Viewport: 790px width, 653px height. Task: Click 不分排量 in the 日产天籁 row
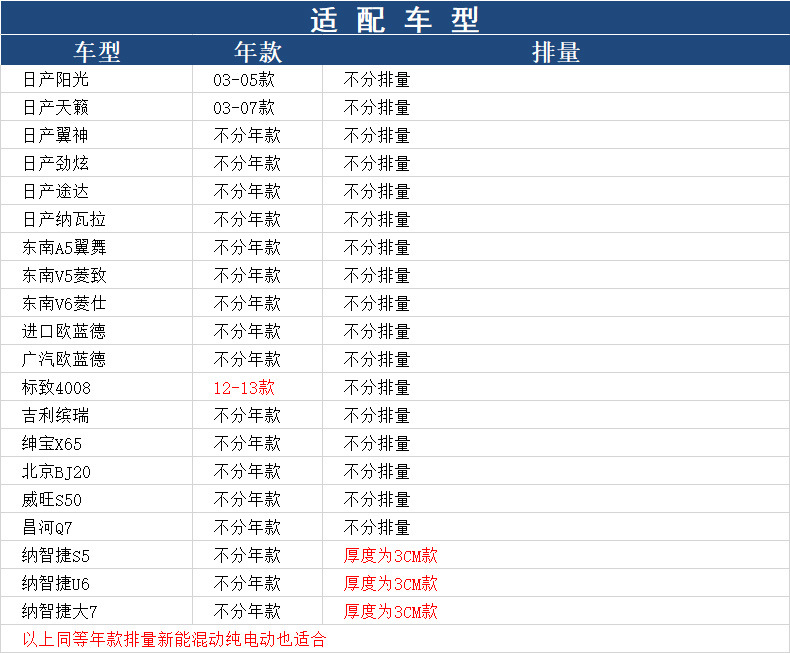[x=377, y=107]
